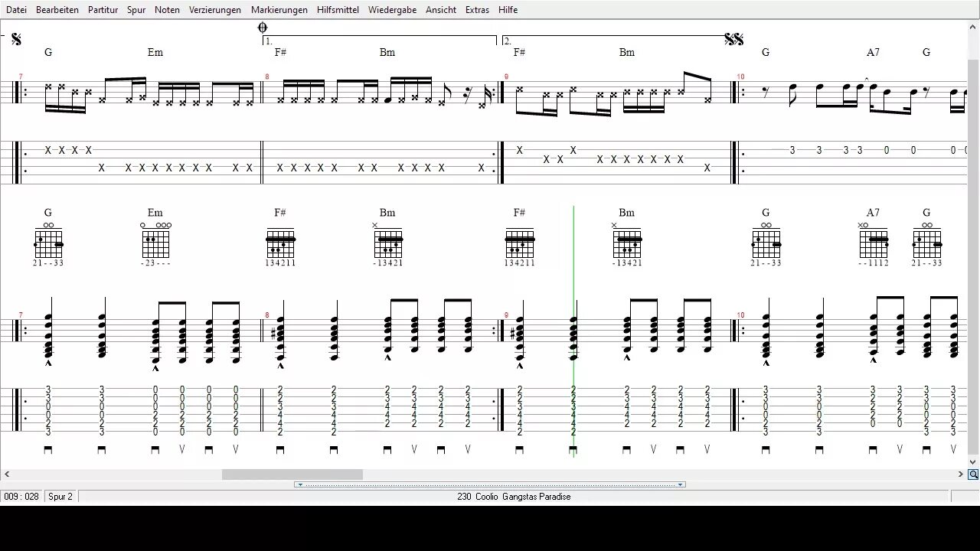Select the Bm chord diagram in measure 8

[x=387, y=243]
